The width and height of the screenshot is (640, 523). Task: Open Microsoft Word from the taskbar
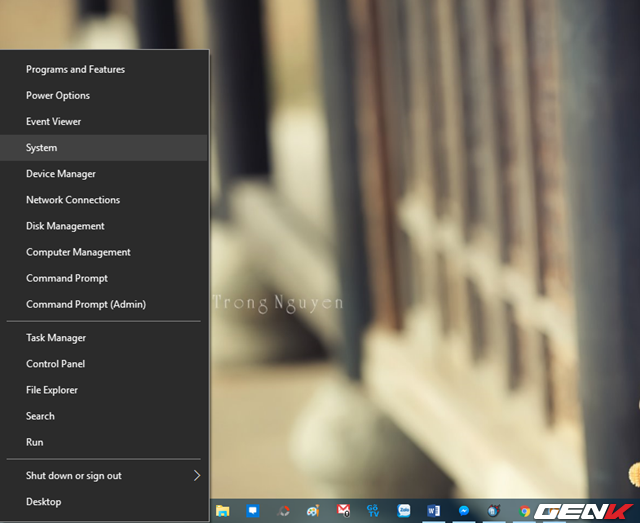click(433, 510)
